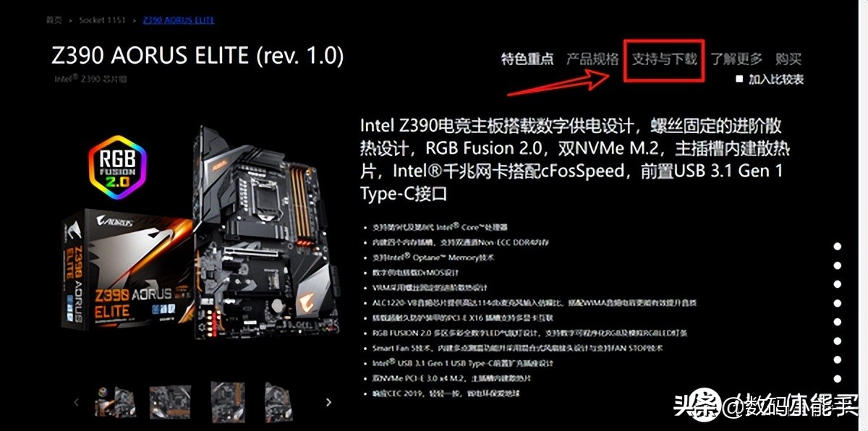Screen dimensions: 868x431
Task: Click Z390 AORUS ELITE breadcrumb link
Action: (x=179, y=20)
